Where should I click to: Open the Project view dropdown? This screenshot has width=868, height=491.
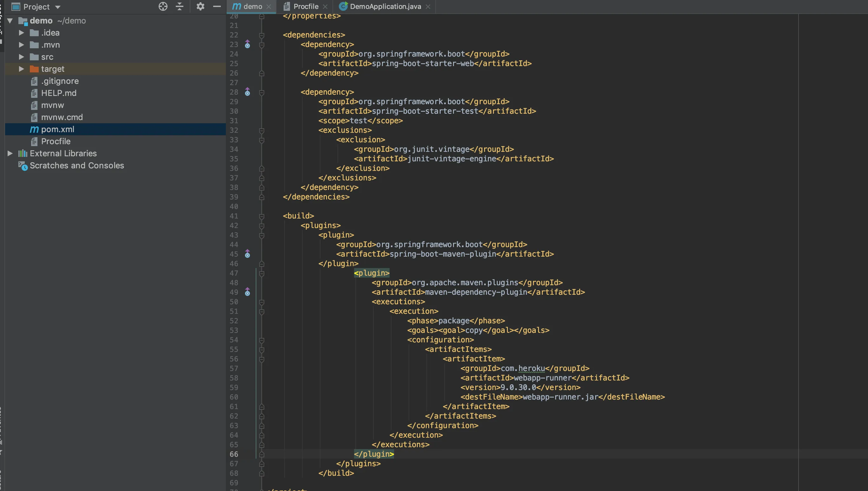(x=58, y=7)
